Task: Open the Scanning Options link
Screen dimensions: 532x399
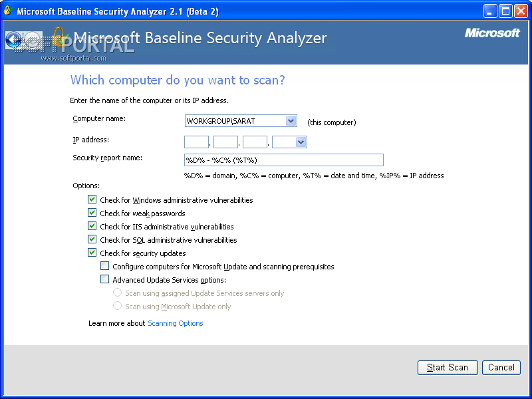Action: point(176,323)
